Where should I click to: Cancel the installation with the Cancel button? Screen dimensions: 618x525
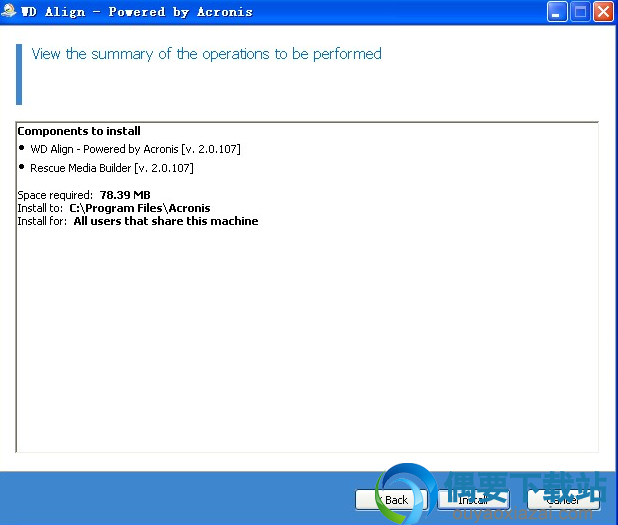(563, 500)
